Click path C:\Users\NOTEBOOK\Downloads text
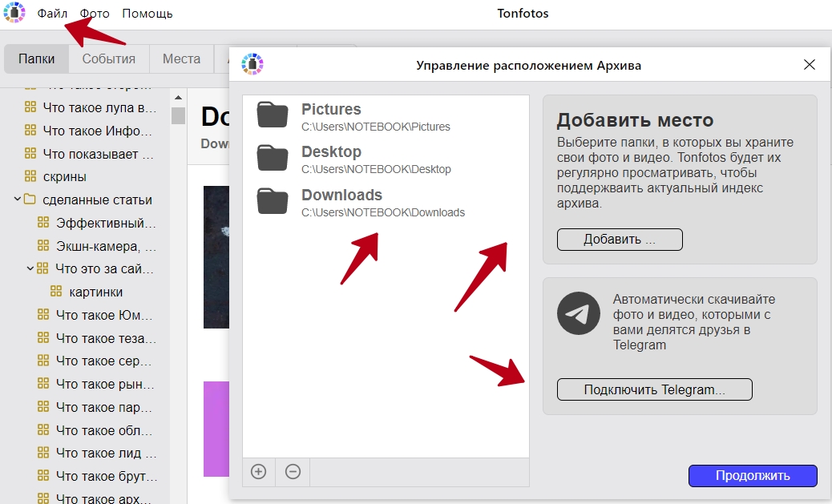Screen dimensions: 832x504 click(383, 213)
